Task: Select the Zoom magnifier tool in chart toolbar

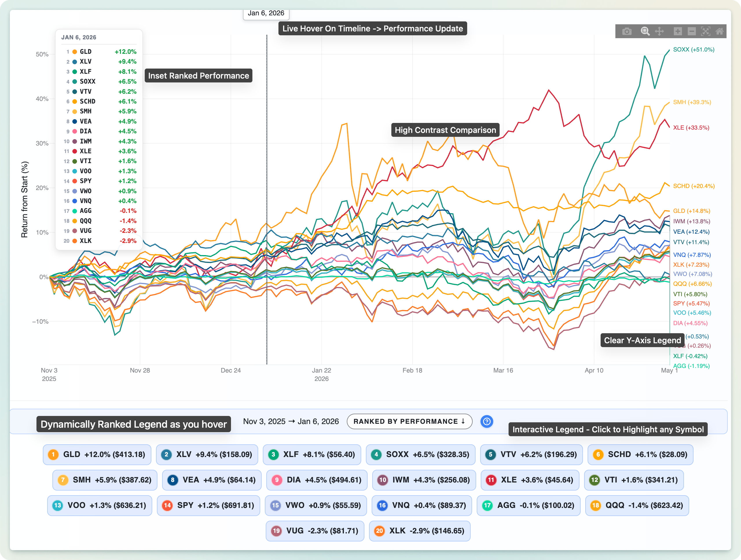Action: click(x=645, y=32)
